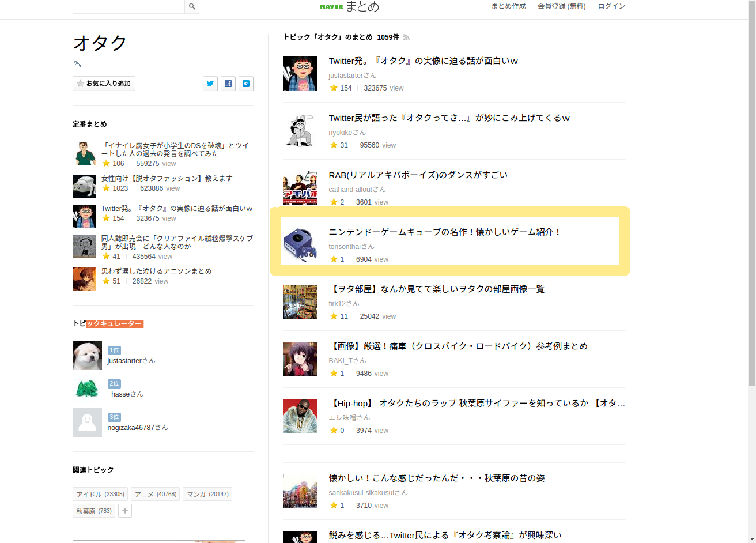Select related topic 秋葉原 (783)
This screenshot has height=543, width=756.
(x=94, y=511)
